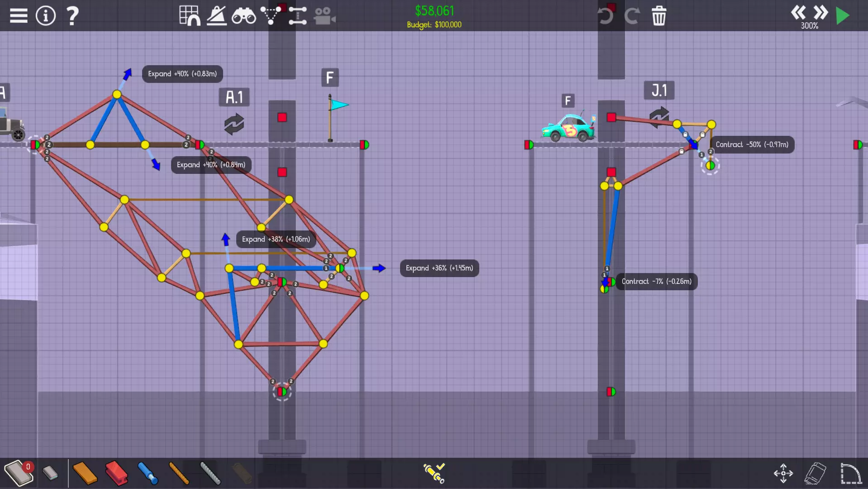Image resolution: width=868 pixels, height=489 pixels.
Task: Select the dashed-circle joint below the Contract -50% label
Action: coord(710,166)
